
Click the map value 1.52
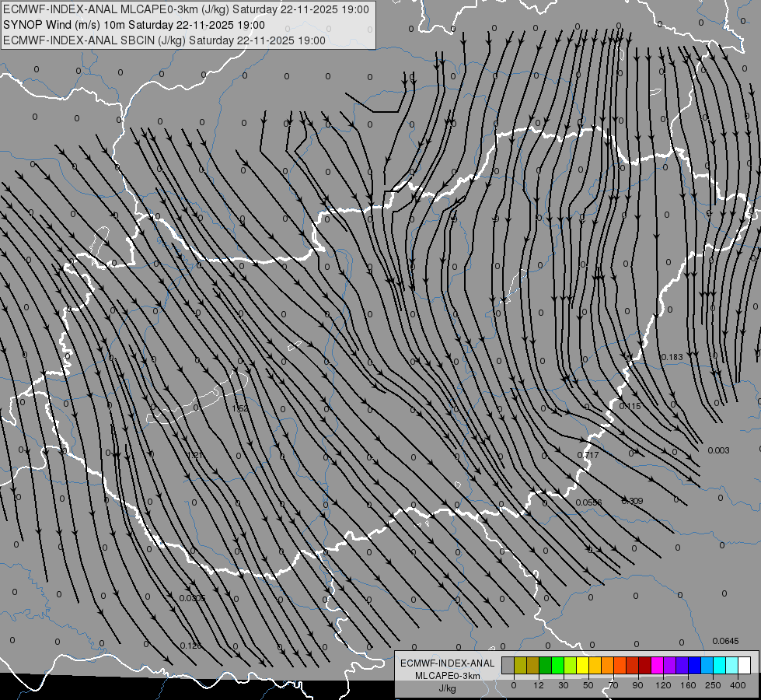pos(240,408)
